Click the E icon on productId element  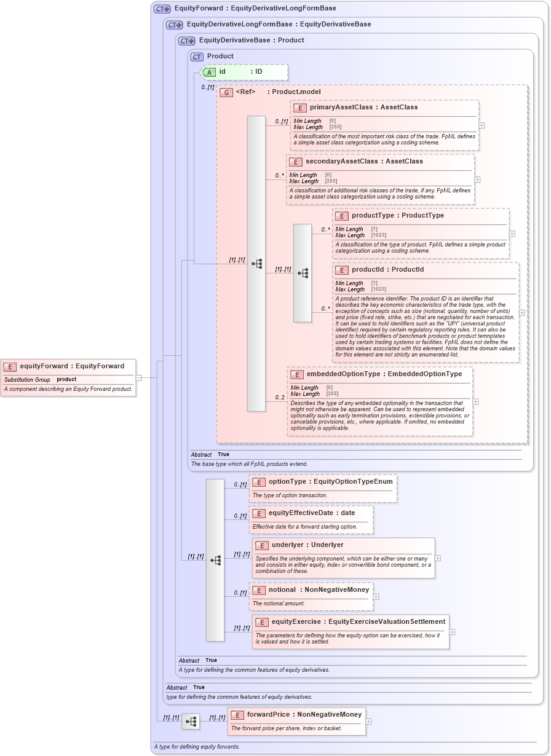point(342,270)
